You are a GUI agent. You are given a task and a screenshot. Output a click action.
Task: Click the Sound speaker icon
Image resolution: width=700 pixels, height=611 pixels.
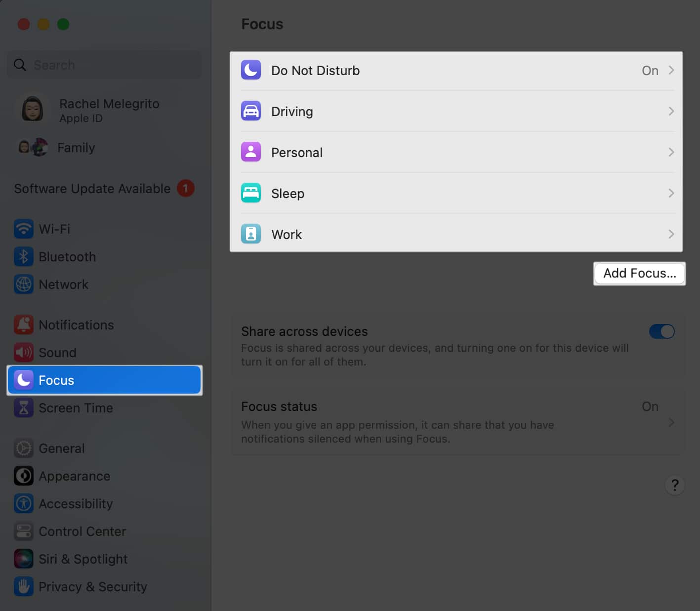(x=24, y=353)
